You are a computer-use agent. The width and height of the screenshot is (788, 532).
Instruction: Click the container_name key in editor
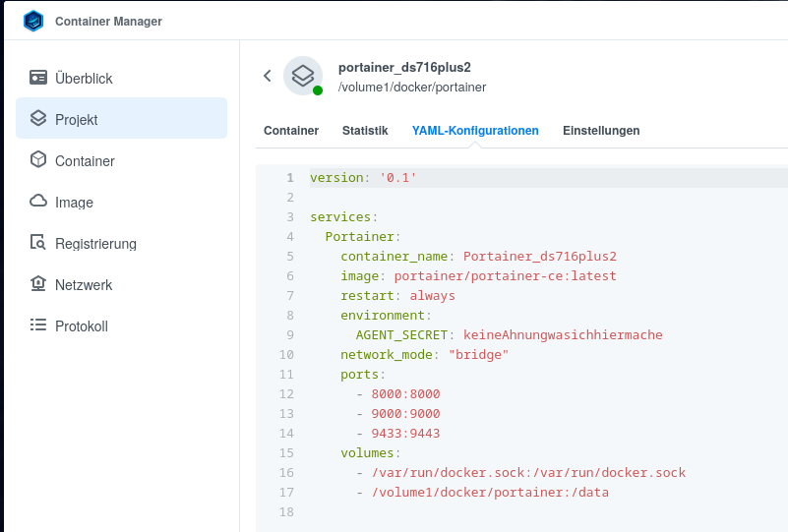tap(394, 257)
